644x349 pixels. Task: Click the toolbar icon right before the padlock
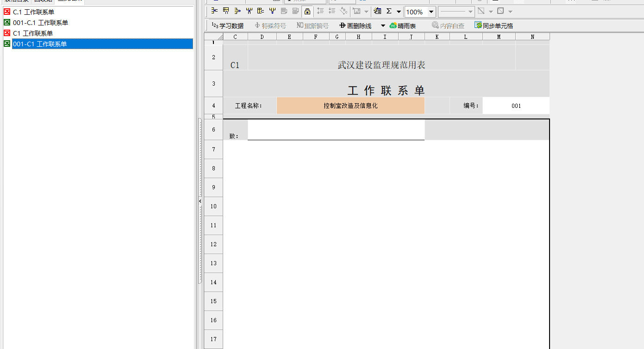click(x=295, y=11)
